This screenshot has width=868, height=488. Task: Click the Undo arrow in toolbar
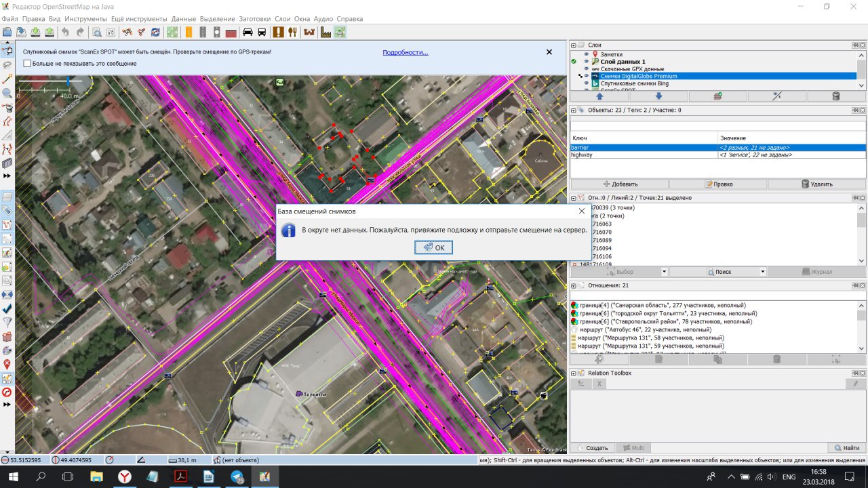65,32
